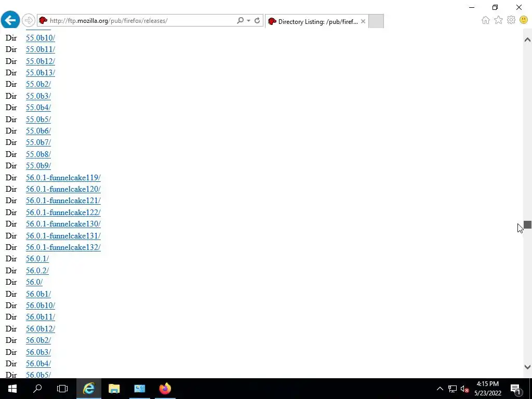Open the address bar autocomplete dropdown arrow
532x399 pixels.
tap(248, 20)
